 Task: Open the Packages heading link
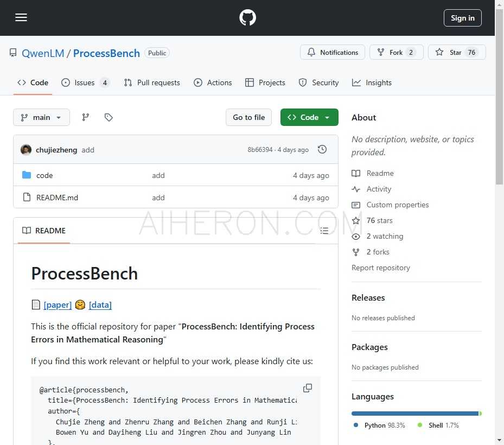point(369,347)
